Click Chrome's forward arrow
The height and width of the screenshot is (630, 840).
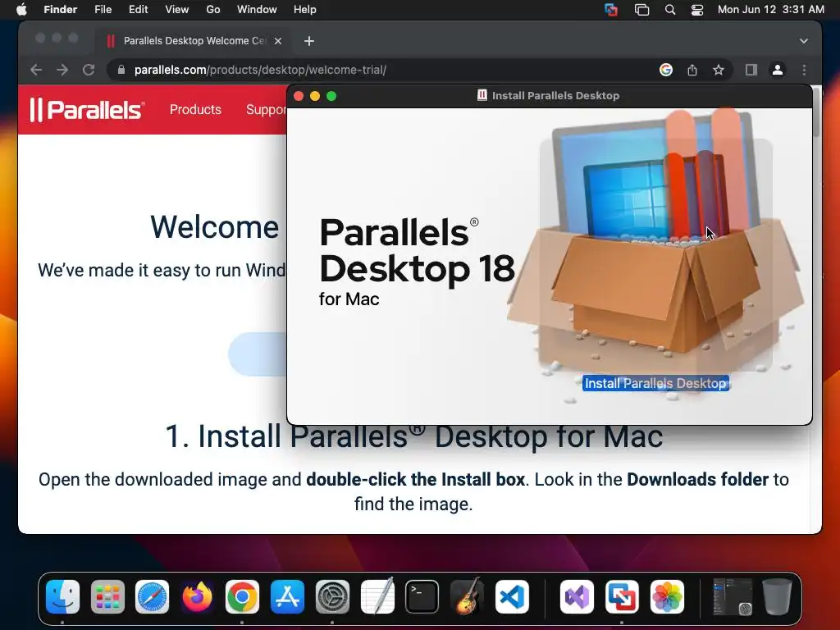[62, 70]
